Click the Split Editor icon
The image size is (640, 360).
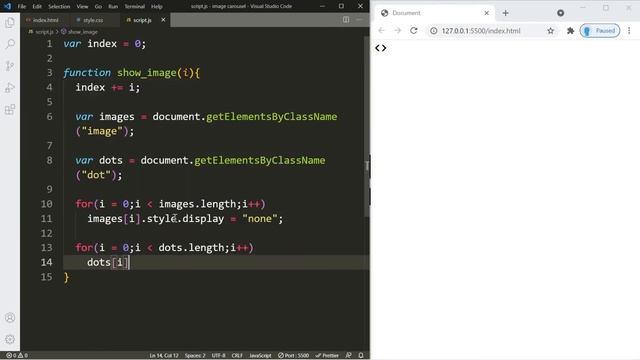(x=346, y=20)
